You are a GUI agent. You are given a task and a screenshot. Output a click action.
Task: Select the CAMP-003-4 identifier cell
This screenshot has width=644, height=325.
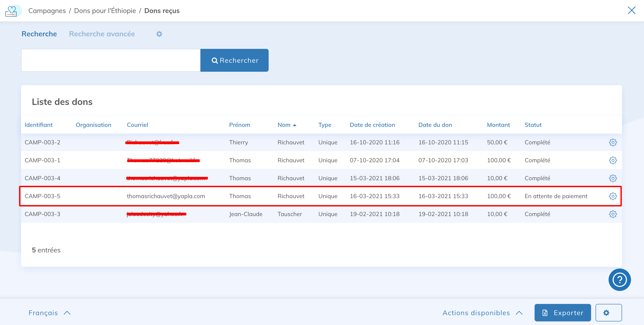pos(43,178)
